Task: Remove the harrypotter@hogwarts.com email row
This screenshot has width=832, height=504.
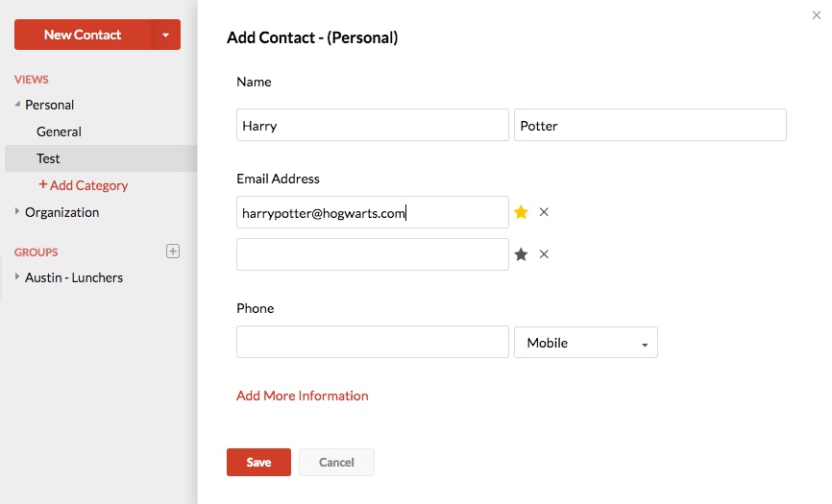Action: pos(544,212)
